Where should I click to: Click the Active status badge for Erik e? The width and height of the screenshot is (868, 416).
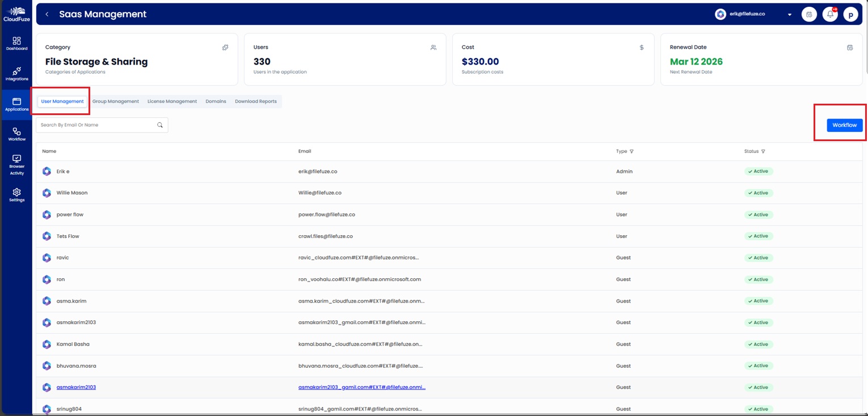(759, 171)
